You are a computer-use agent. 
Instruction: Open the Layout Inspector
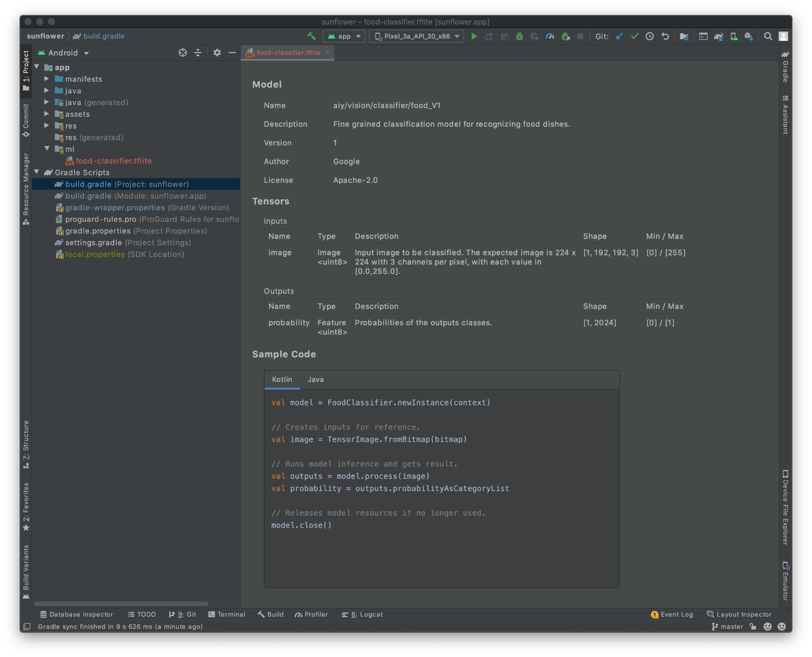coord(740,614)
